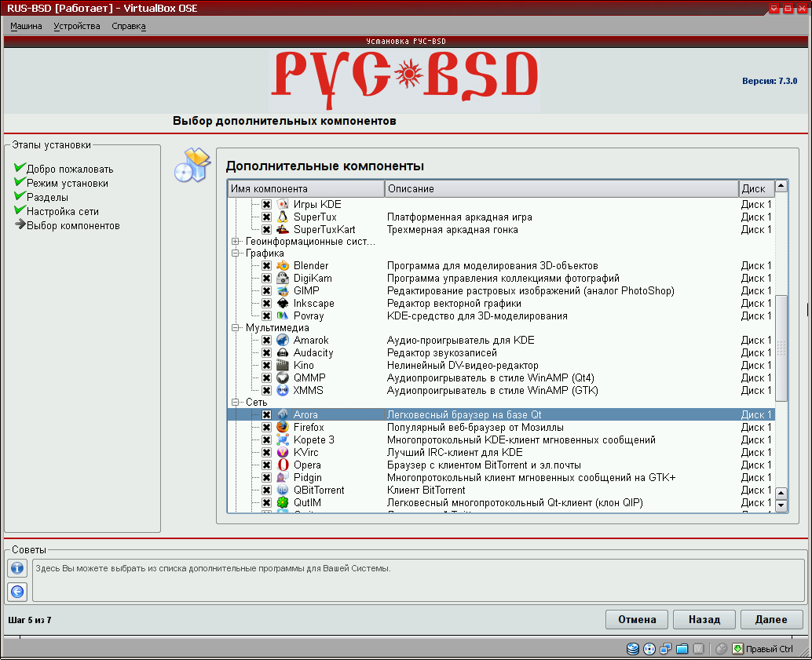Uncheck the Blender checkbox
Viewport: 812px width, 660px height.
point(266,265)
